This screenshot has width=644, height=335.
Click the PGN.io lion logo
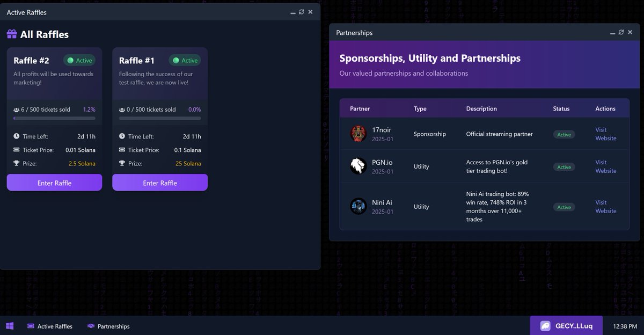pos(358,166)
